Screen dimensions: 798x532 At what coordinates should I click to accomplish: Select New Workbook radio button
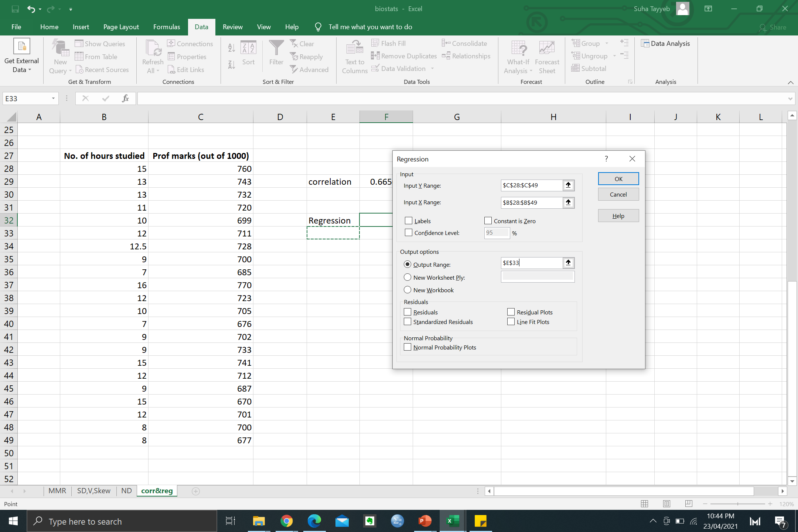tap(407, 290)
